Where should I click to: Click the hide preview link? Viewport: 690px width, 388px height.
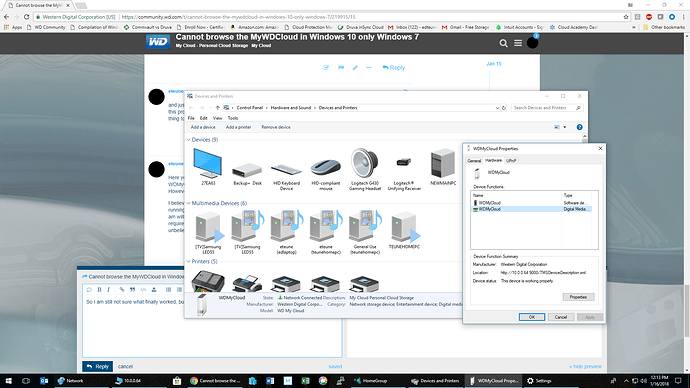pos(585,366)
